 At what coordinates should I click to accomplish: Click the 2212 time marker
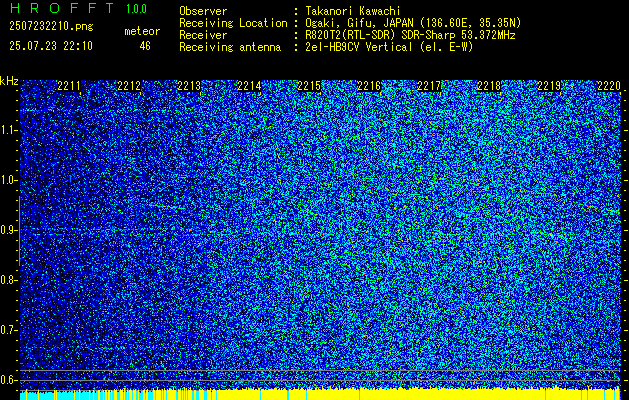[129, 86]
